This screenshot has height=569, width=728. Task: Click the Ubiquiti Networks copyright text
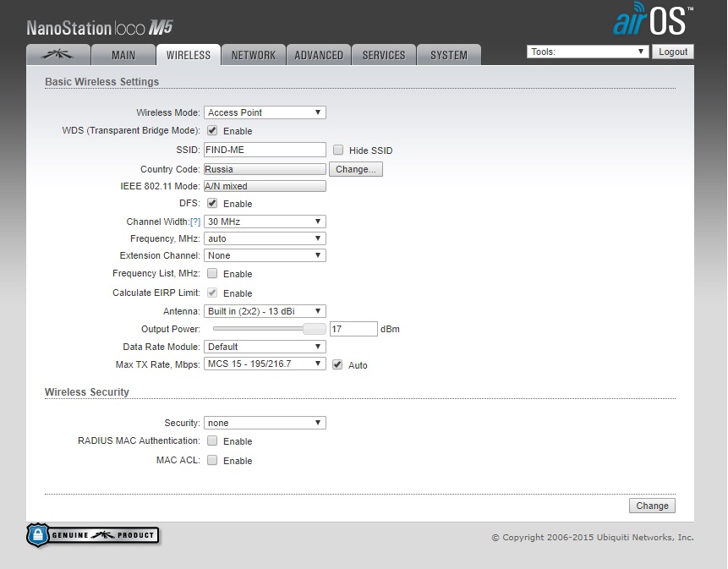pyautogui.click(x=593, y=537)
